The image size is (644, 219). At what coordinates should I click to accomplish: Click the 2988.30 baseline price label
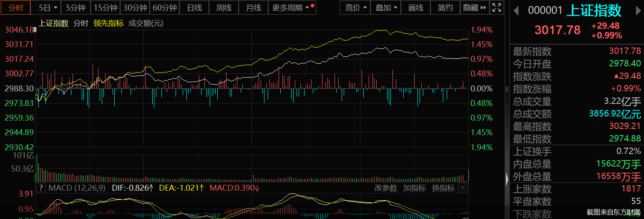19,88
